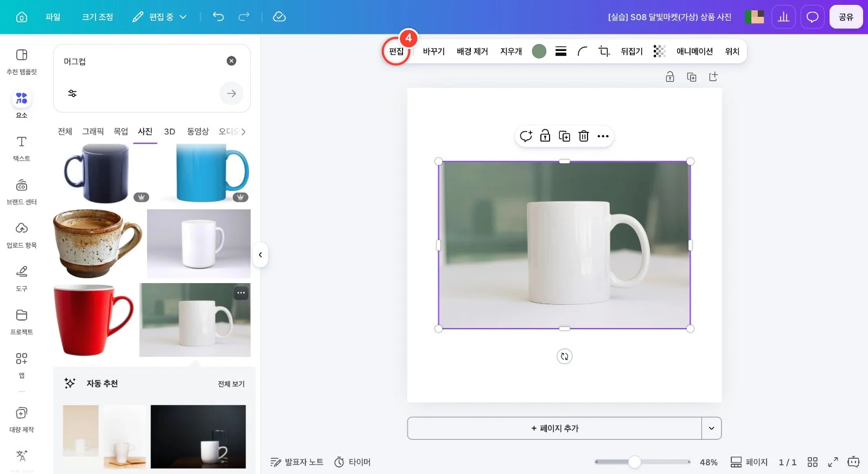The height and width of the screenshot is (474, 868).
Task: Open the user profile avatar
Action: [x=755, y=17]
